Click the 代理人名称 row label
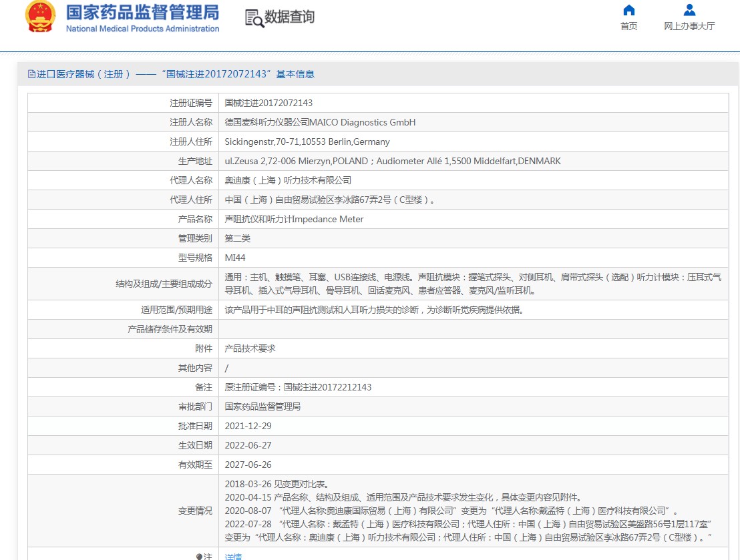 (191, 180)
